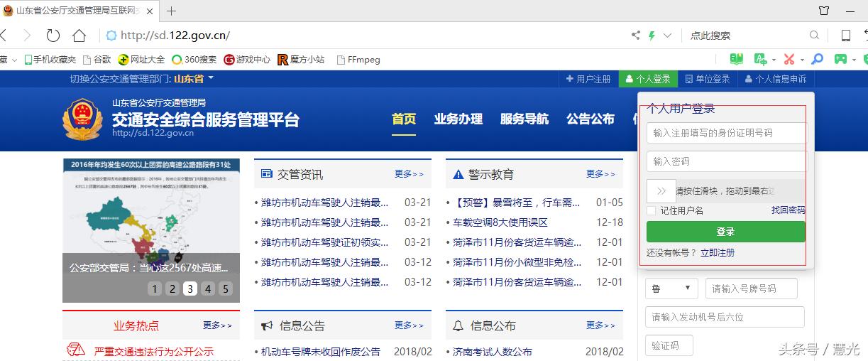Open the green reading book extension icon
This screenshot has width=868, height=361.
737,60
